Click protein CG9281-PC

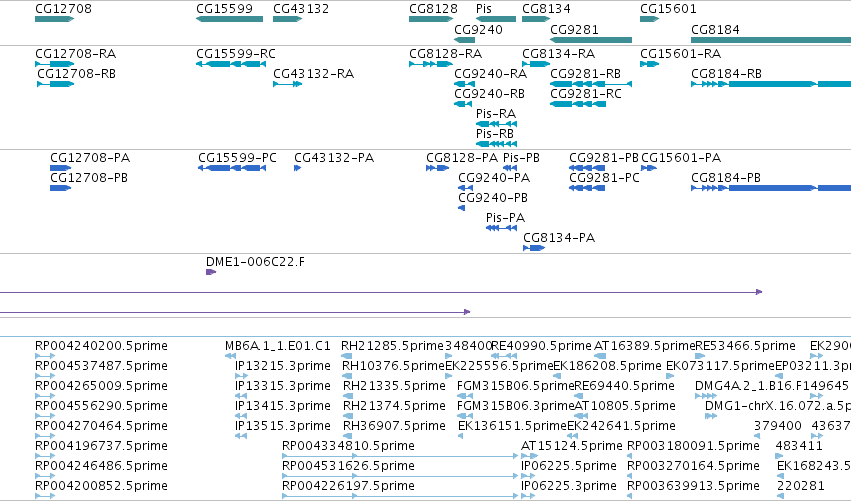coord(587,188)
